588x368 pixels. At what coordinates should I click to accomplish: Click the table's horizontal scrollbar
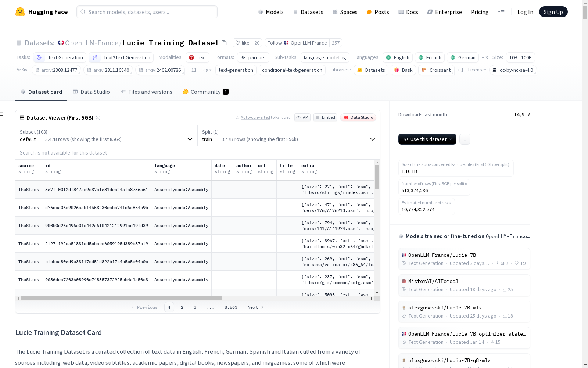121,298
